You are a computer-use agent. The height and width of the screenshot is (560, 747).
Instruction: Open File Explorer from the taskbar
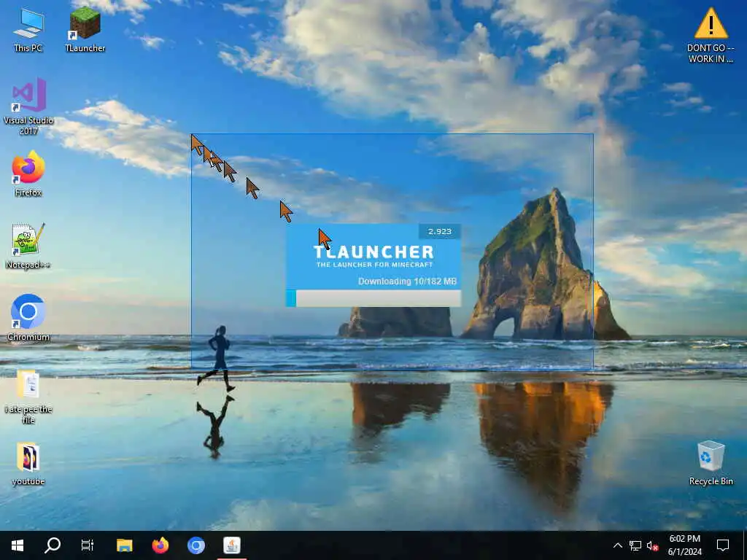[x=124, y=545]
